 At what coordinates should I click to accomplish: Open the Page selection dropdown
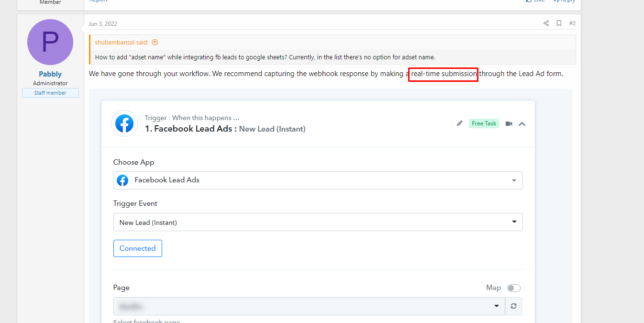309,306
